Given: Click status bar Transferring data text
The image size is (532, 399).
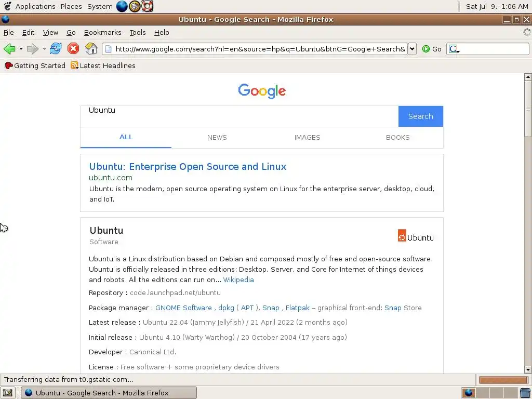Looking at the screenshot, I should tap(69, 379).
